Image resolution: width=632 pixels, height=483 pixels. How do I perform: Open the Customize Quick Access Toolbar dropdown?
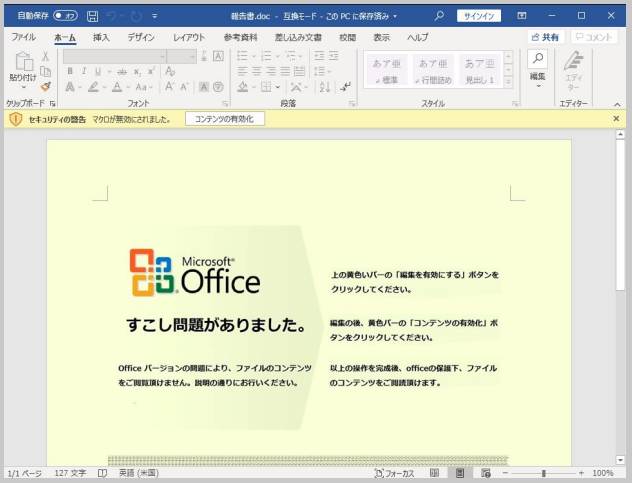[155, 16]
